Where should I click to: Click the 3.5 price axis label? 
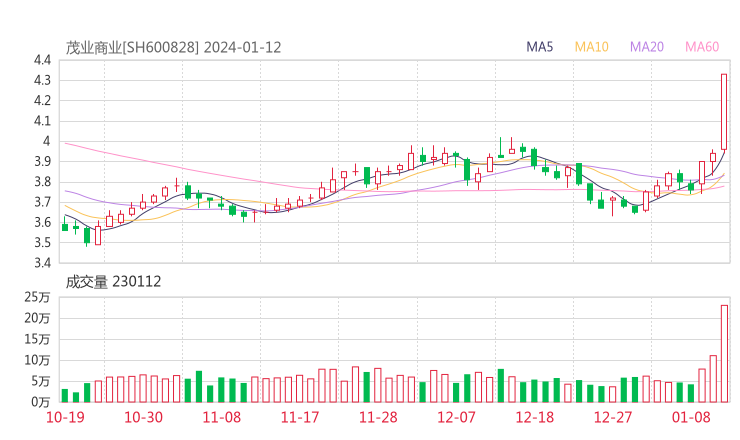click(x=42, y=243)
